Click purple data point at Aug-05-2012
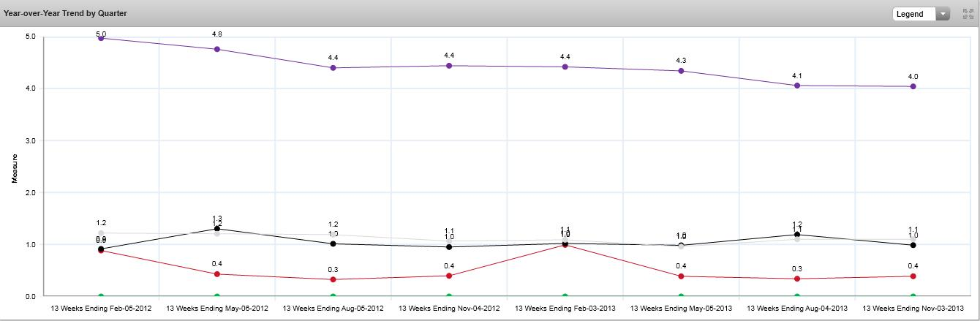The height and width of the screenshot is (321, 980). coord(333,68)
